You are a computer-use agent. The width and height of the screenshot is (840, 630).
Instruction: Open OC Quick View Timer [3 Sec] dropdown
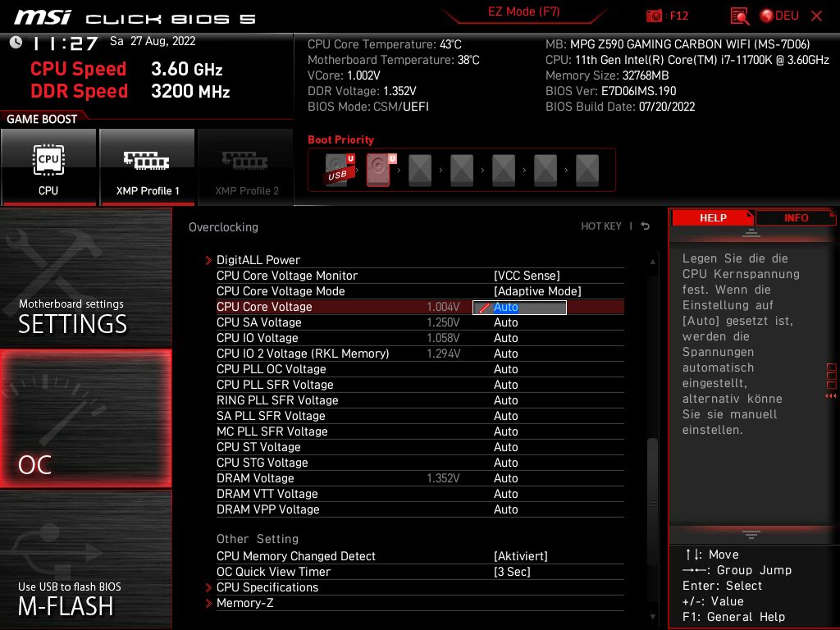[512, 572]
